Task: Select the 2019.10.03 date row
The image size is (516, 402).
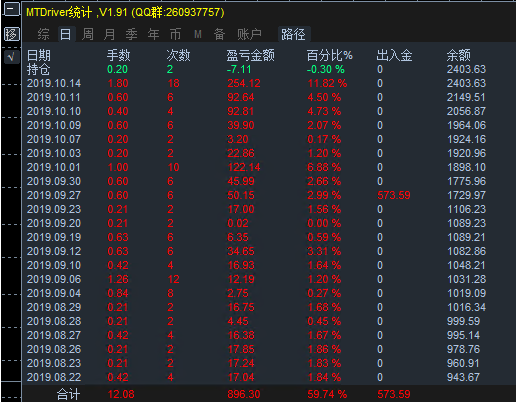Action: (54, 153)
